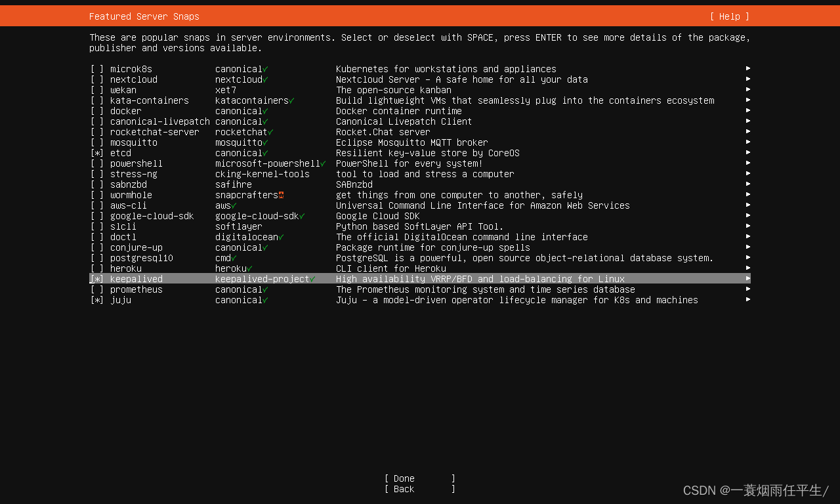Click 'Featured Server Snaps' title text
The height and width of the screenshot is (504, 840).
tap(144, 16)
